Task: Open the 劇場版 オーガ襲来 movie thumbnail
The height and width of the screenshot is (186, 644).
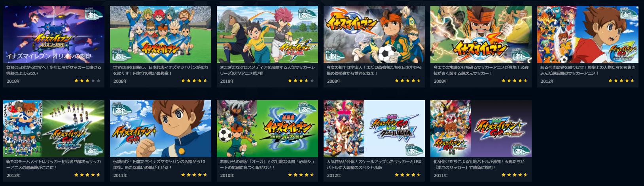Action: click(x=267, y=129)
